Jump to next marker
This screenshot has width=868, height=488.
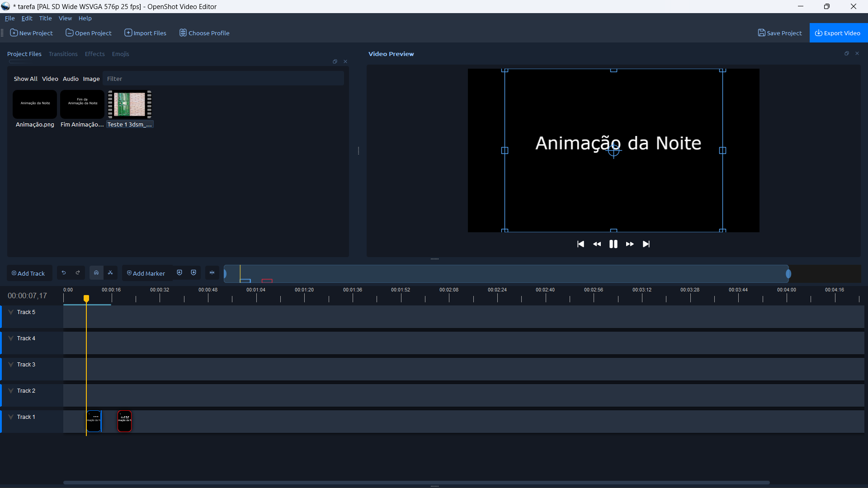[193, 273]
